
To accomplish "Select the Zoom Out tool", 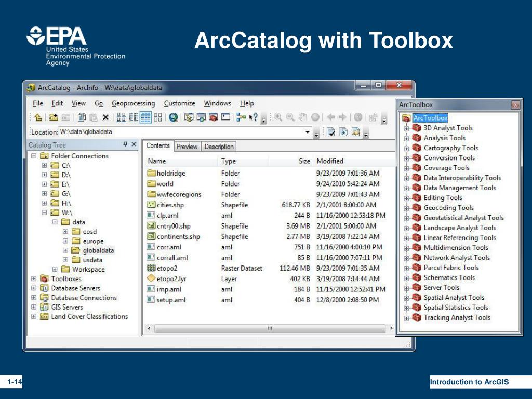I will (290, 117).
